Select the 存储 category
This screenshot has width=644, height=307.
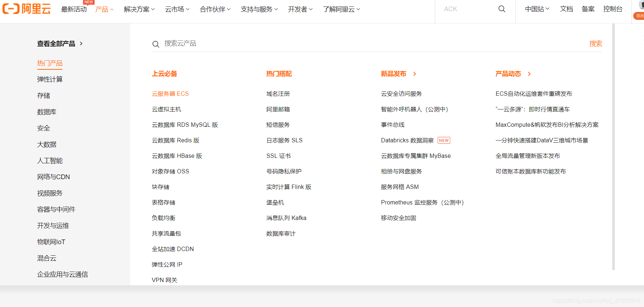[x=44, y=96]
